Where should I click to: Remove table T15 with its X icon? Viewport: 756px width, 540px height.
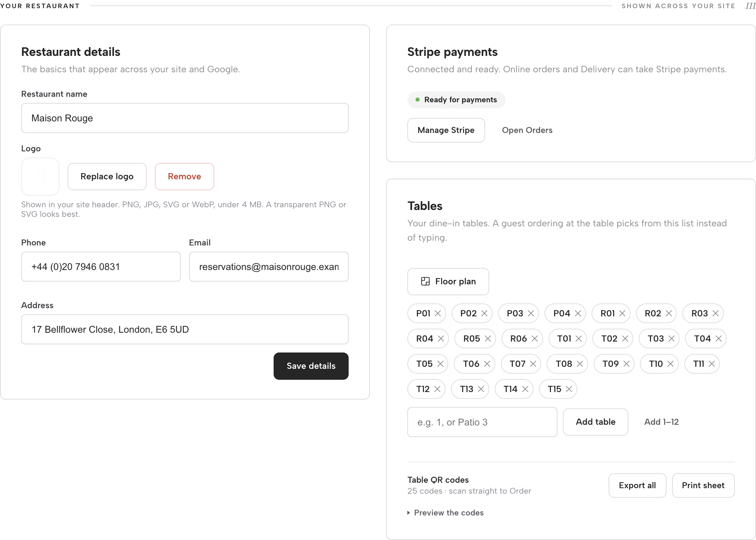pyautogui.click(x=569, y=389)
